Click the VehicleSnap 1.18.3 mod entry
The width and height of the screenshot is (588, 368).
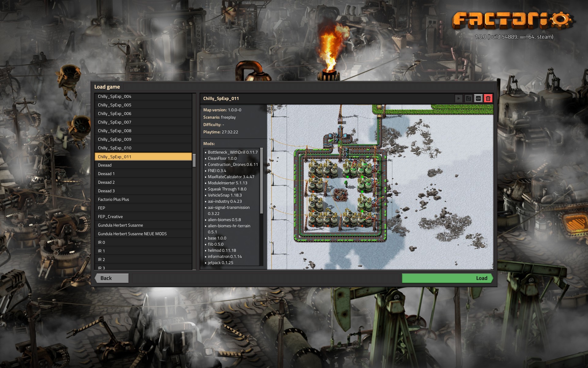click(224, 195)
